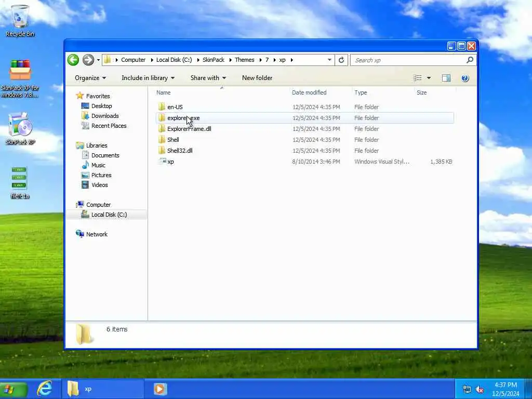Image resolution: width=532 pixels, height=399 pixels.
Task: Sort by the Size column header
Action: [x=435, y=92]
